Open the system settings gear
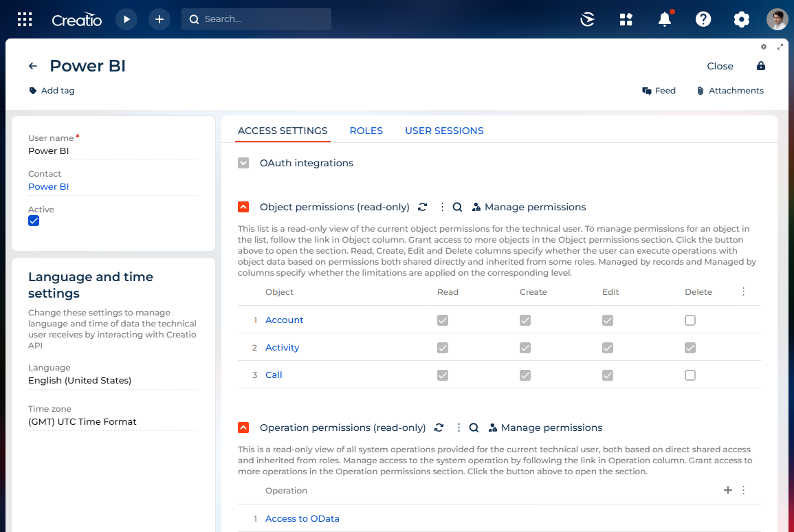Image resolution: width=794 pixels, height=532 pixels. [741, 19]
